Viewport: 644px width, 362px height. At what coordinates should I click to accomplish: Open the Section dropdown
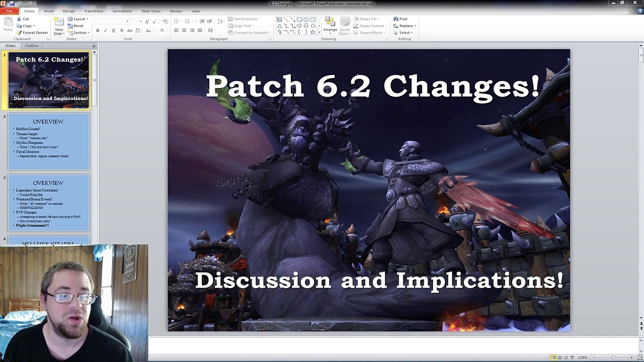(78, 33)
